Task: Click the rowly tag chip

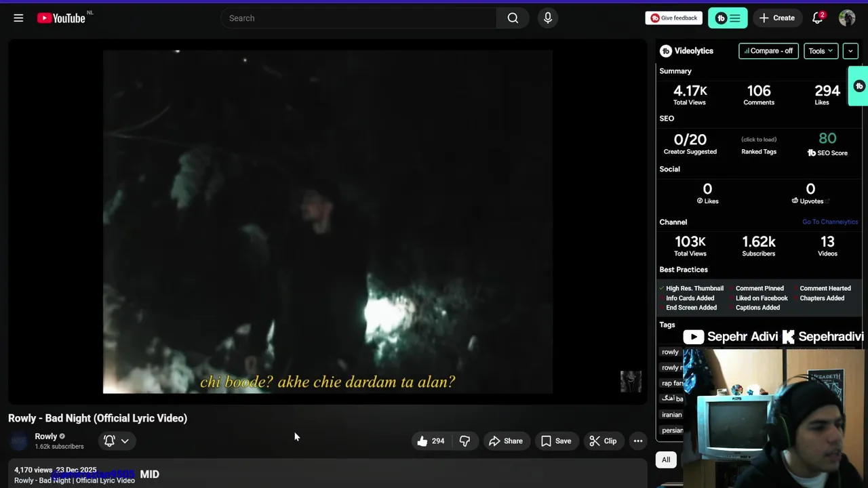Action: click(x=671, y=352)
